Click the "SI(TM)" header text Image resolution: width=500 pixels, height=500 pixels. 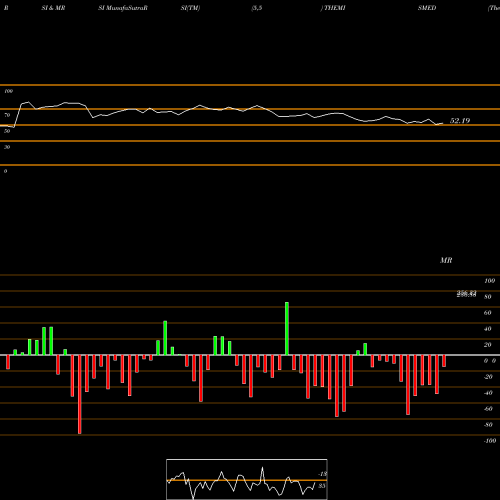(190, 8)
